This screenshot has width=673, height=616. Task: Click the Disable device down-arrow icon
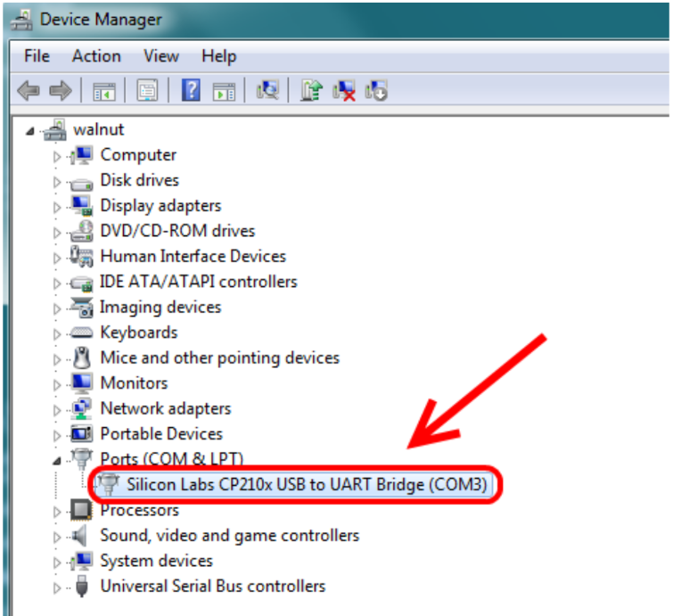point(375,90)
